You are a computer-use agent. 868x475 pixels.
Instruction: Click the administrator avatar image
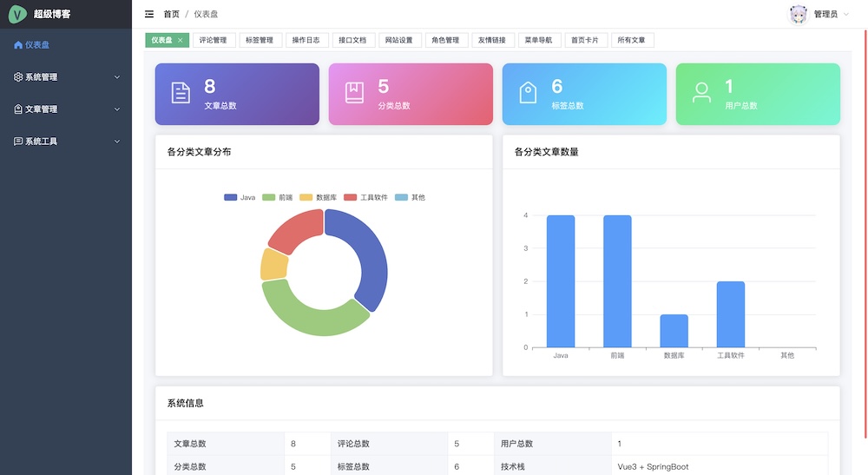pos(799,15)
